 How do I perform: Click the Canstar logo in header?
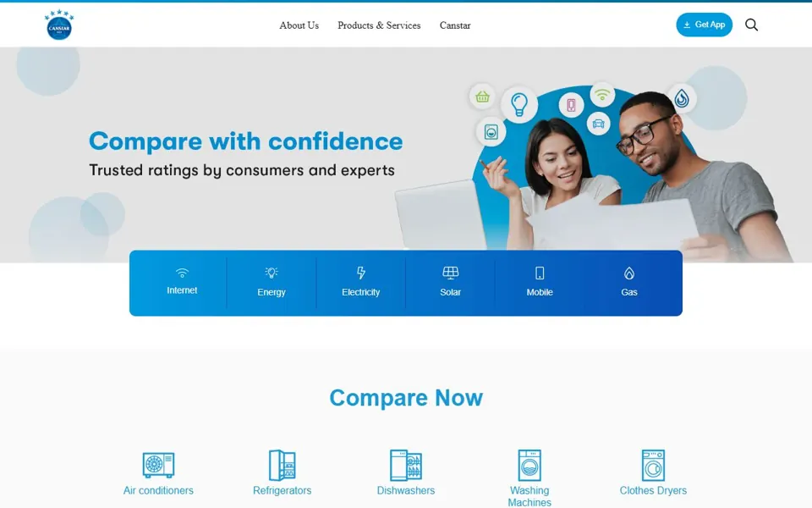tap(59, 25)
